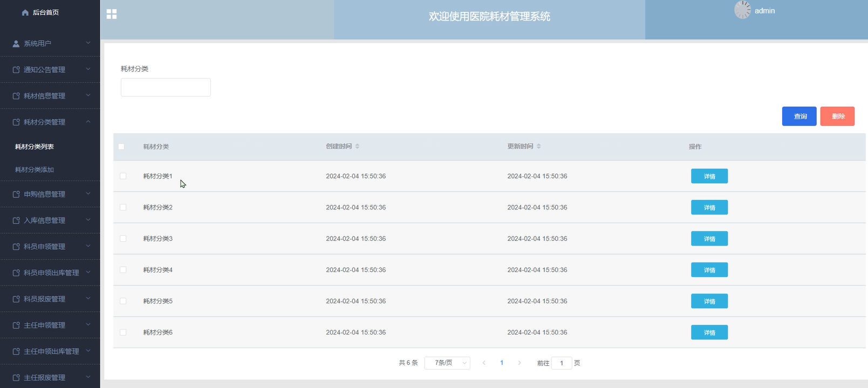Open 主任申领出库管理 menu item
Image resolution: width=868 pixels, height=388 pixels.
pyautogui.click(x=50, y=351)
